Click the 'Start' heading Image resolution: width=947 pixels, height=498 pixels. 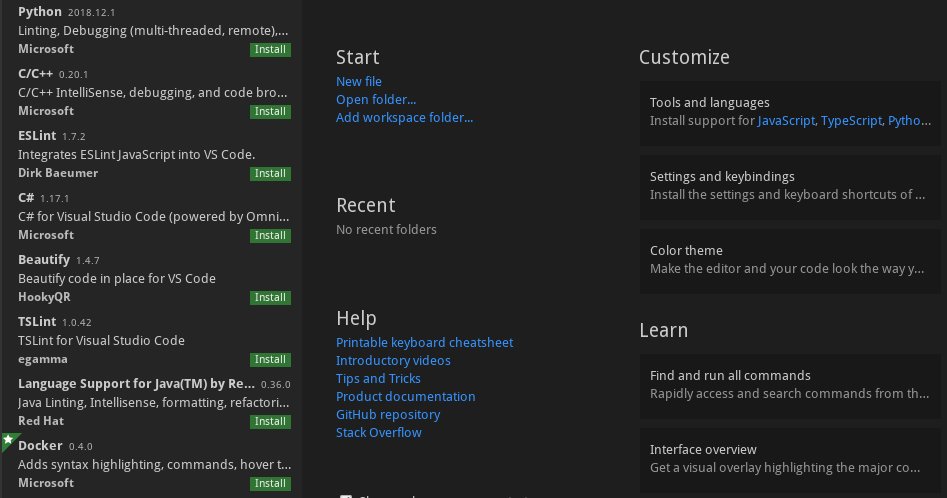(x=358, y=57)
